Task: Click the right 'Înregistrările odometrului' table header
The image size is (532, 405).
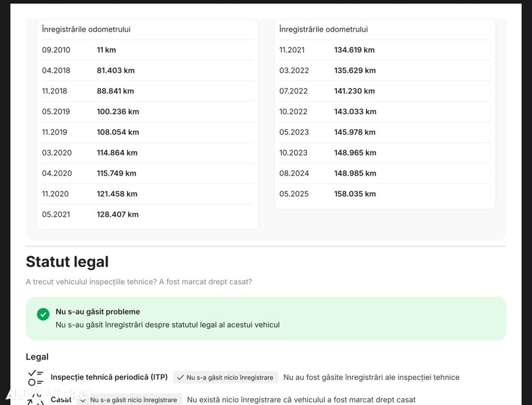Action: tap(323, 29)
